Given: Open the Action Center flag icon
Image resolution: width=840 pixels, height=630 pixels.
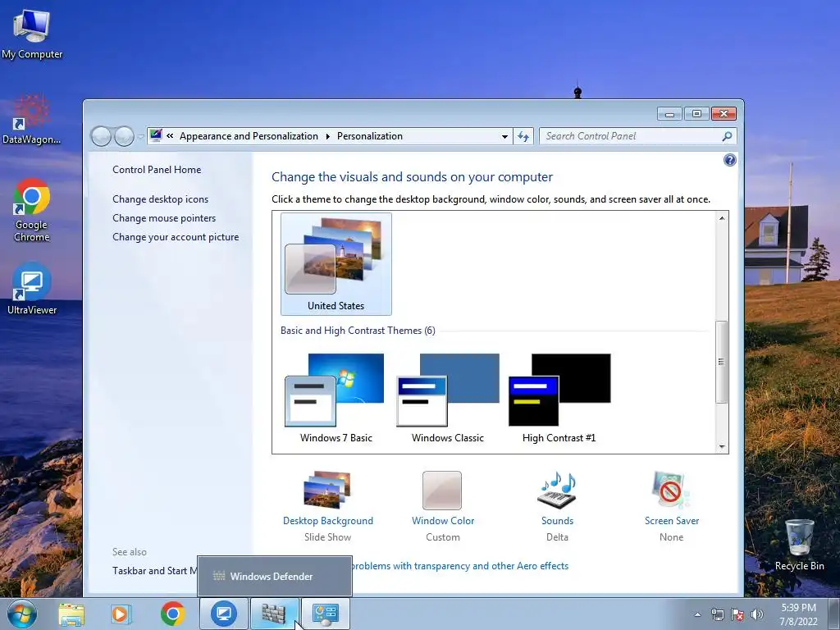Looking at the screenshot, I should pos(737,614).
